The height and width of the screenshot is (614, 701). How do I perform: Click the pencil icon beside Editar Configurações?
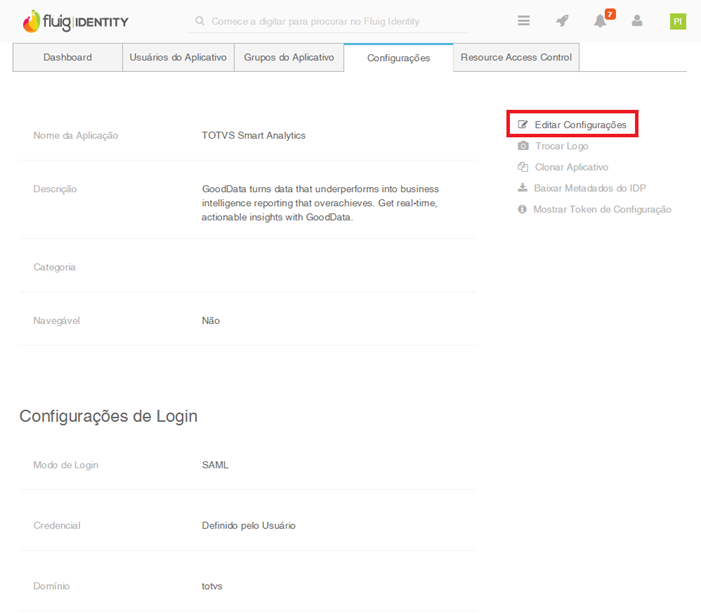pos(523,124)
